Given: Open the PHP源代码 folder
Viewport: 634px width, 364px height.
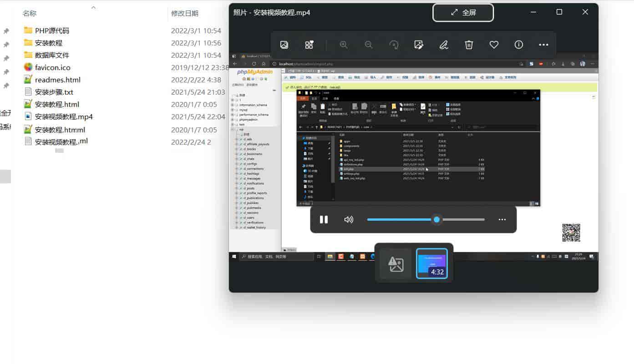Looking at the screenshot, I should click(52, 30).
